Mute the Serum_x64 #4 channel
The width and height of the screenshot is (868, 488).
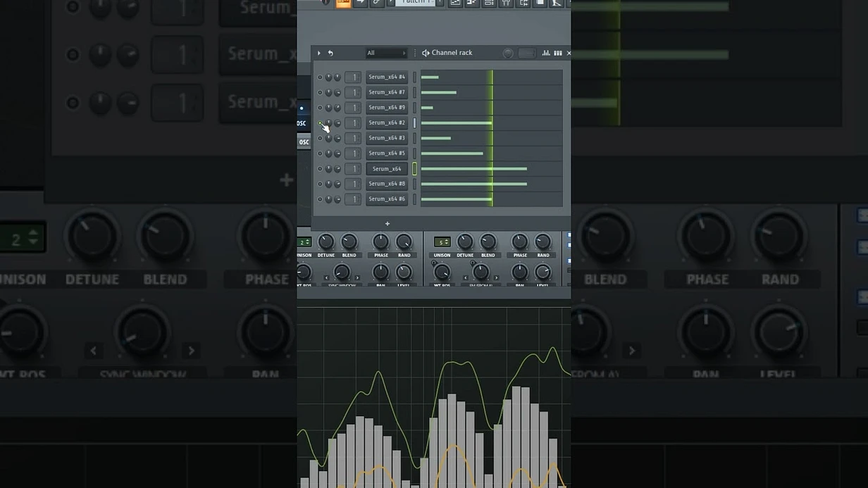[x=320, y=77]
